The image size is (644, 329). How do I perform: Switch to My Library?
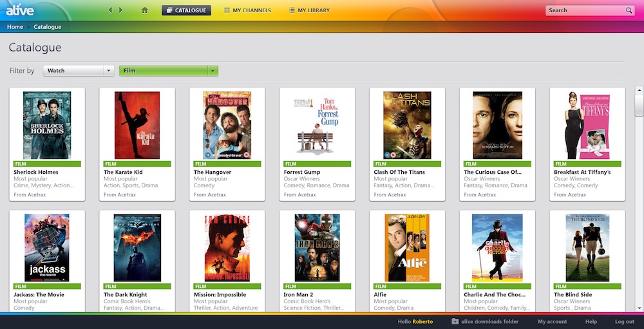[309, 10]
